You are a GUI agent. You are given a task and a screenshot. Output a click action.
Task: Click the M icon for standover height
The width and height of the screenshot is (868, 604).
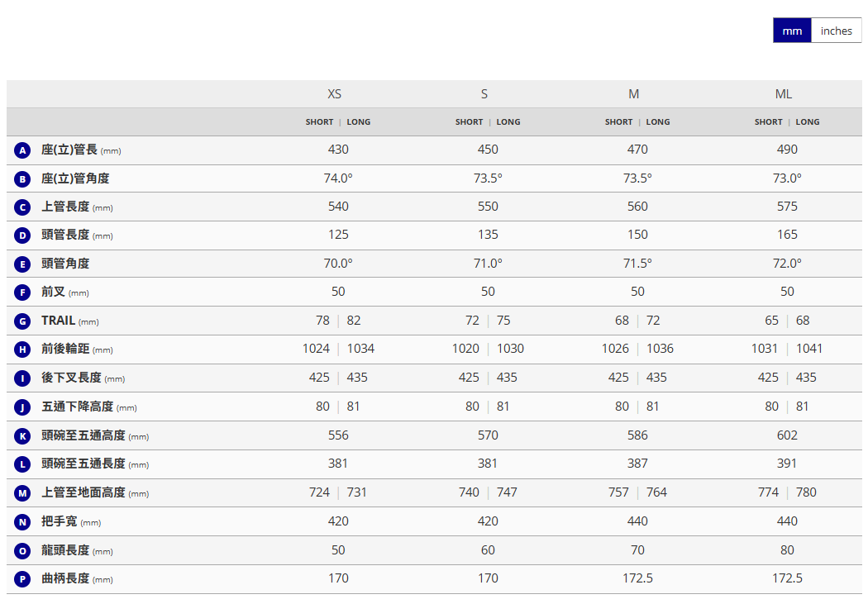(22, 493)
